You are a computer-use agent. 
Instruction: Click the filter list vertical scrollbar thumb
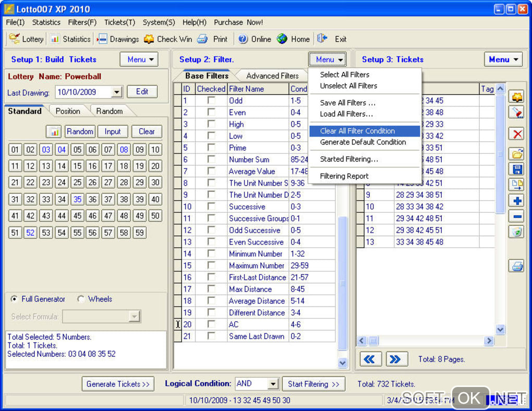point(343,283)
